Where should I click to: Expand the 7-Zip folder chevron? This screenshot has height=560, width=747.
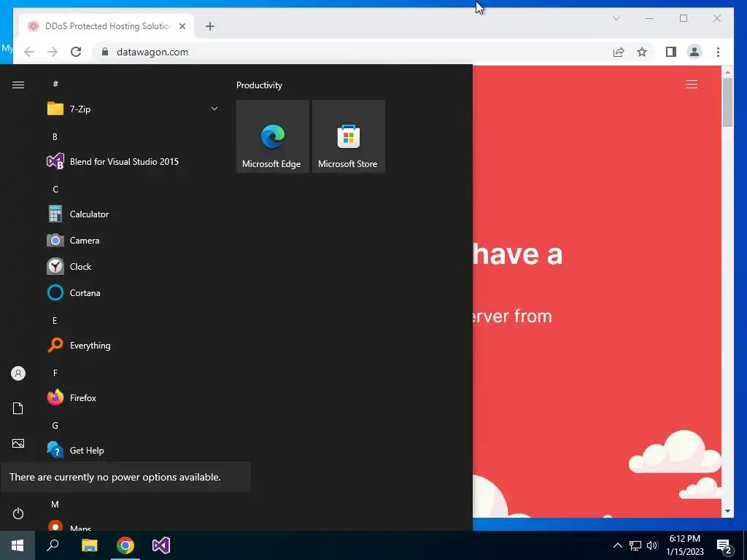click(x=214, y=109)
